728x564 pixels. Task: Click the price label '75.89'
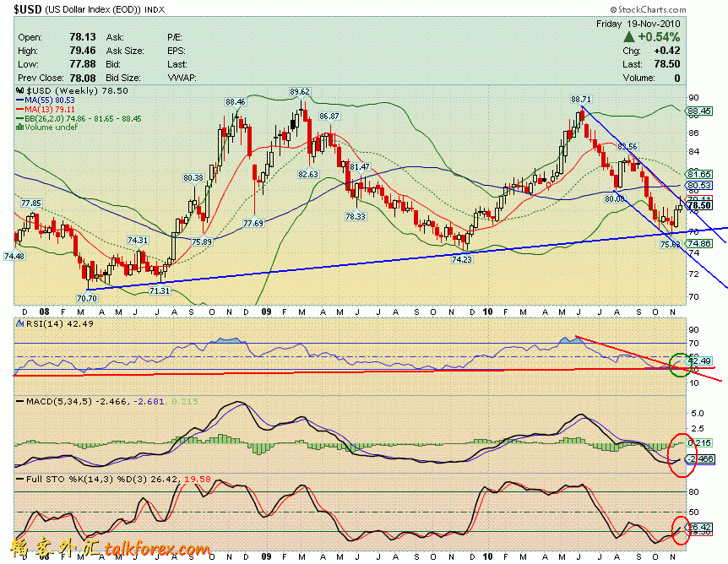pyautogui.click(x=202, y=241)
